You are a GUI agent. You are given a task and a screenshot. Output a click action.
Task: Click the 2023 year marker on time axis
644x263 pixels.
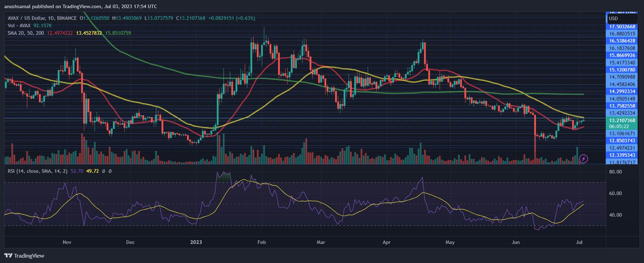click(196, 242)
